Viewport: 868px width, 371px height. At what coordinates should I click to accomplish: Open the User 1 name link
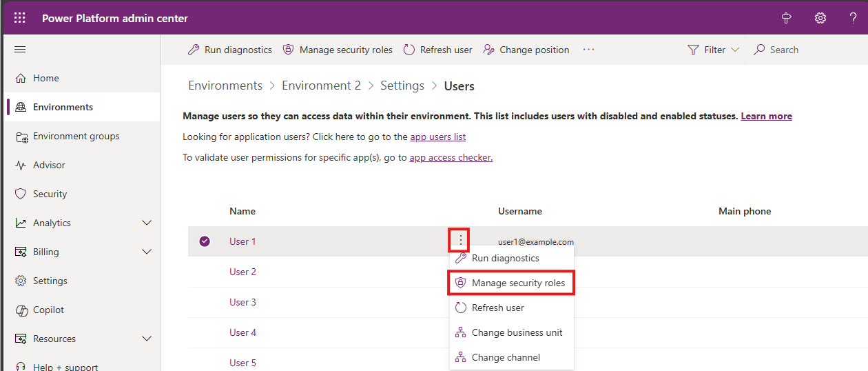click(242, 241)
